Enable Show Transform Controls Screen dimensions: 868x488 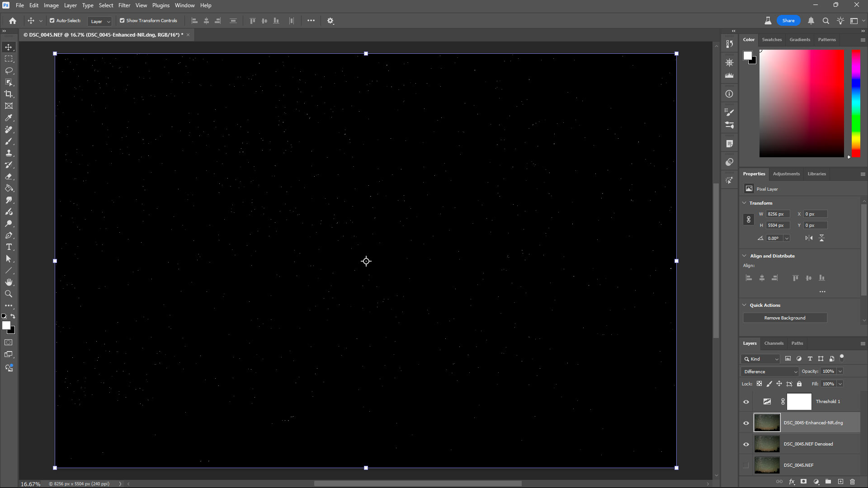coord(122,20)
